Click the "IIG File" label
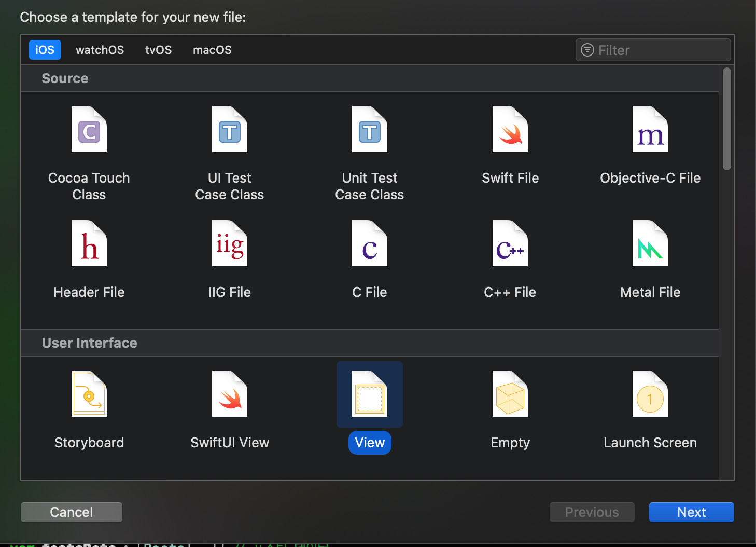Viewport: 756px width, 547px height. (230, 292)
